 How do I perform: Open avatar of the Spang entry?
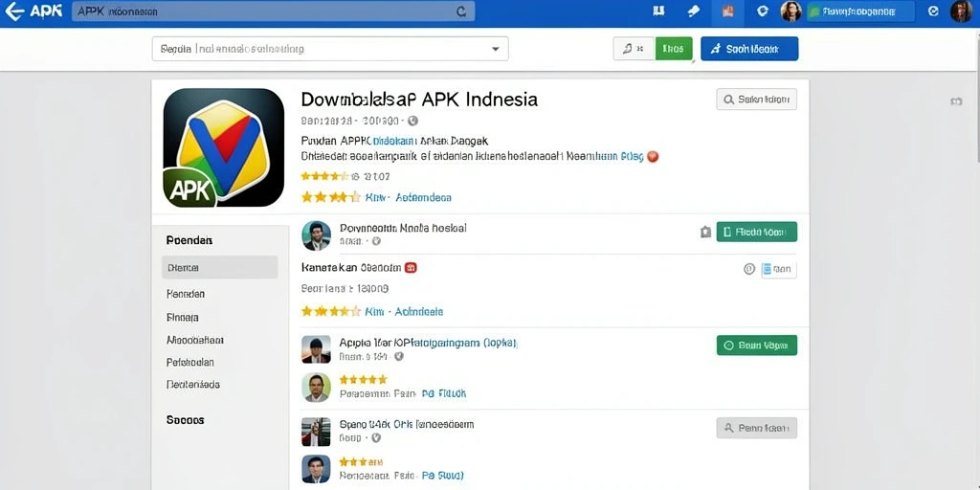316,432
